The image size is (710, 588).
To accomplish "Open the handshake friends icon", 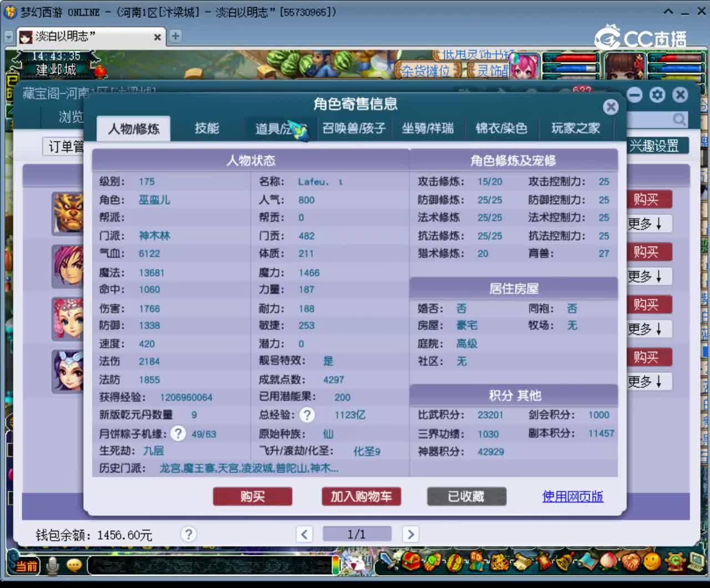I will [x=631, y=561].
